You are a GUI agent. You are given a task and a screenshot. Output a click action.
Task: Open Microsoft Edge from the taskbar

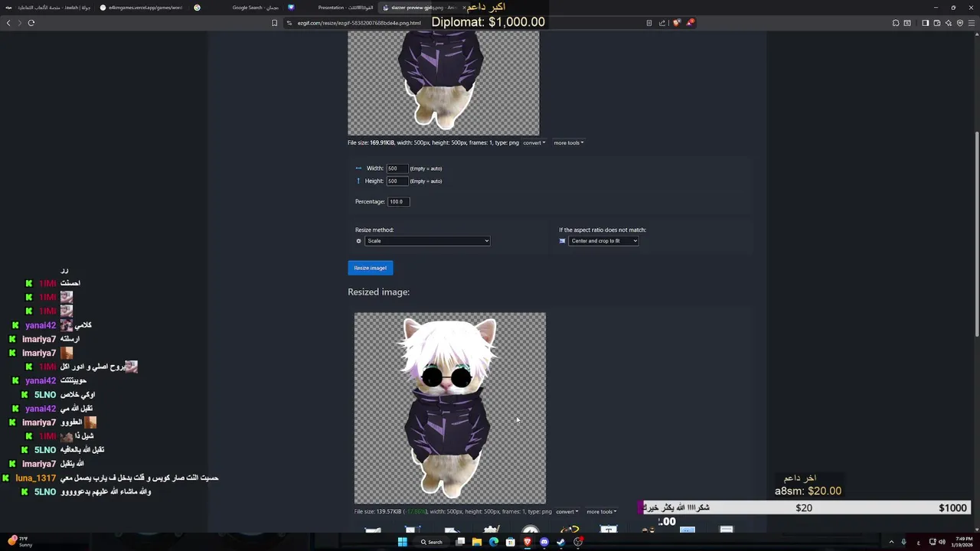coord(493,542)
